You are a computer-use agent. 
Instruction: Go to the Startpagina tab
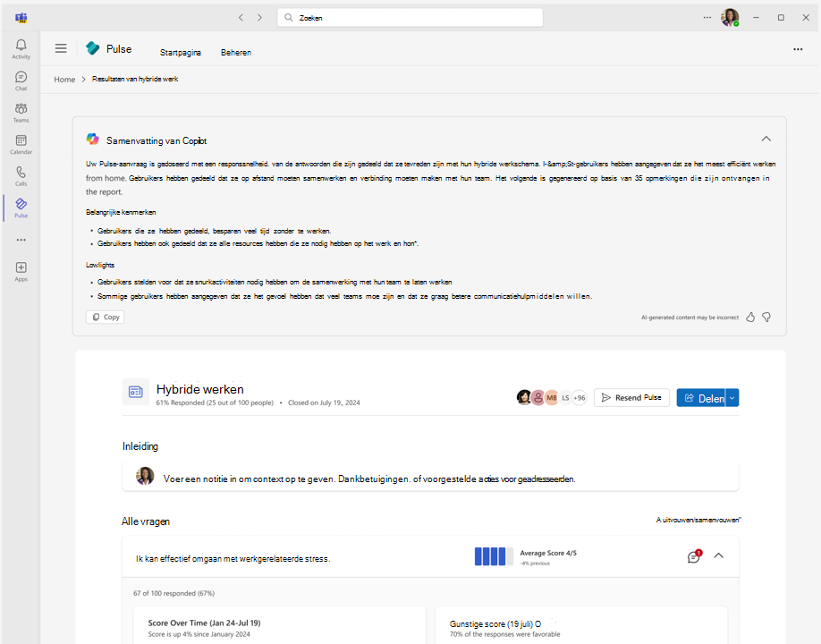180,53
